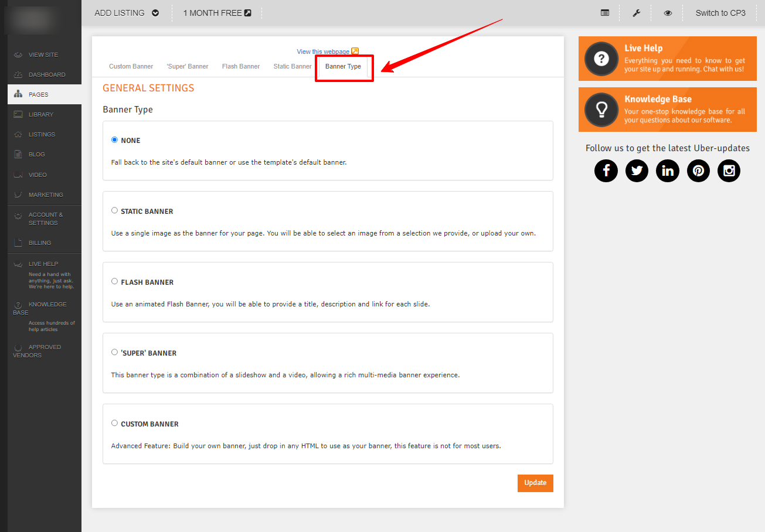
Task: Select the NONE banner type radio
Action: point(114,139)
